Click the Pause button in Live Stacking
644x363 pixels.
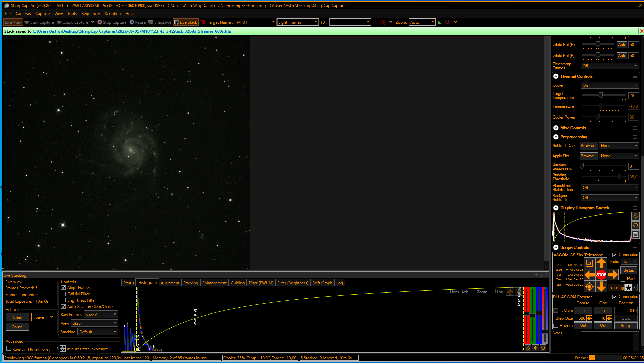pyautogui.click(x=18, y=327)
